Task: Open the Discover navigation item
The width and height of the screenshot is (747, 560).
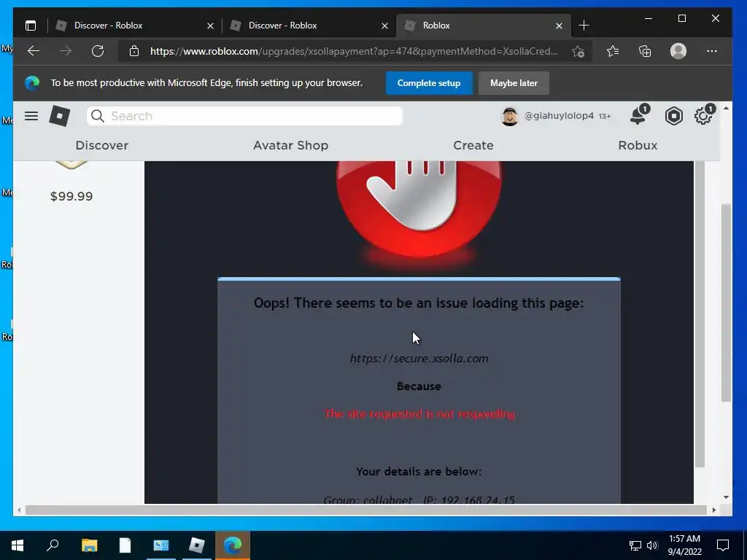Action: click(102, 145)
